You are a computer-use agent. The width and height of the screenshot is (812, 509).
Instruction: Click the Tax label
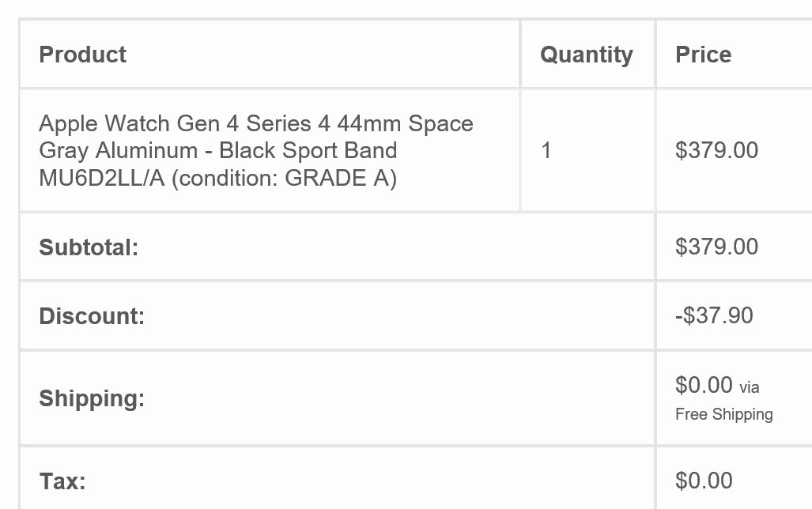pos(62,481)
